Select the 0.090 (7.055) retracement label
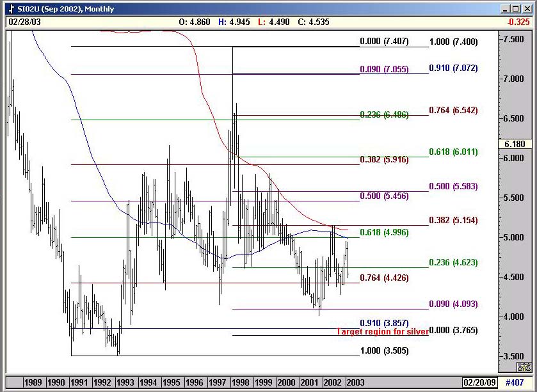This screenshot has height=392, width=537. click(x=384, y=69)
